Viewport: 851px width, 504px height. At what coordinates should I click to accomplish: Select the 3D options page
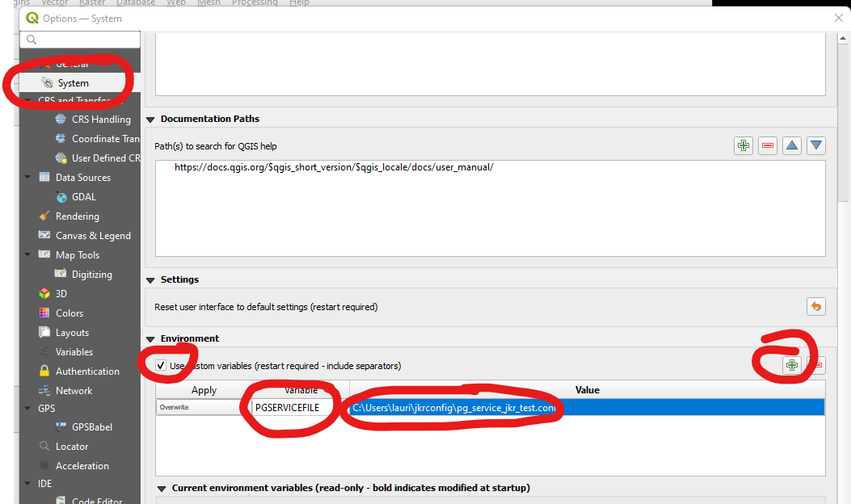[61, 294]
